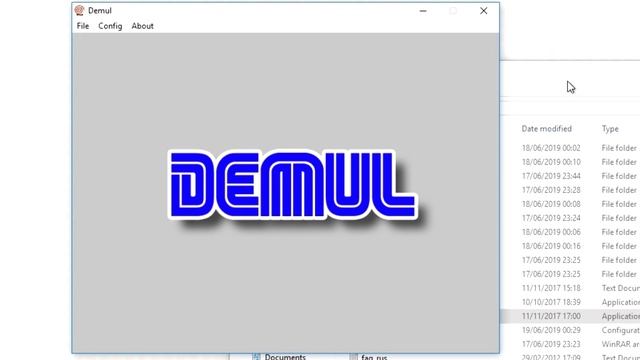Open the About menu in Demul
The width and height of the screenshot is (640, 360).
(x=142, y=26)
